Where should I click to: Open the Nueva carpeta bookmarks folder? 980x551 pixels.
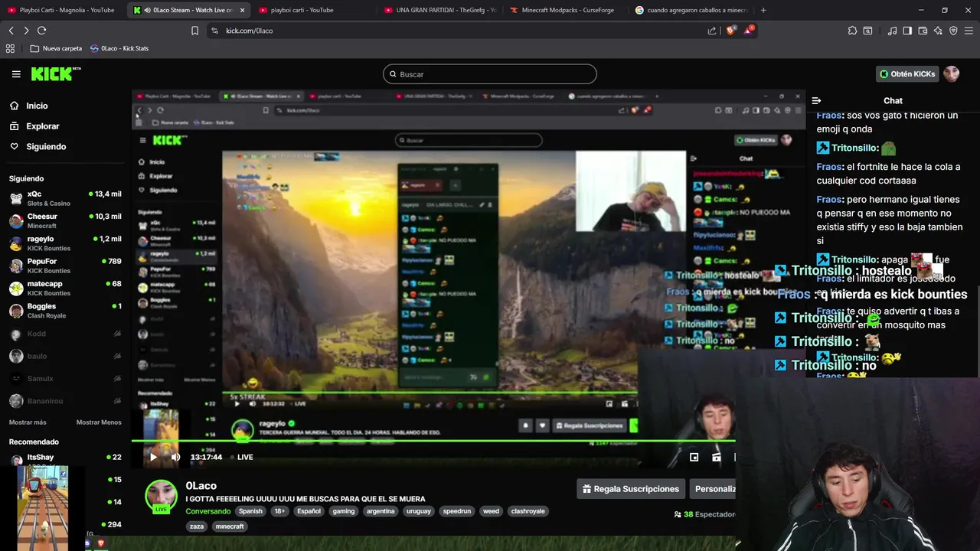[x=56, y=48]
